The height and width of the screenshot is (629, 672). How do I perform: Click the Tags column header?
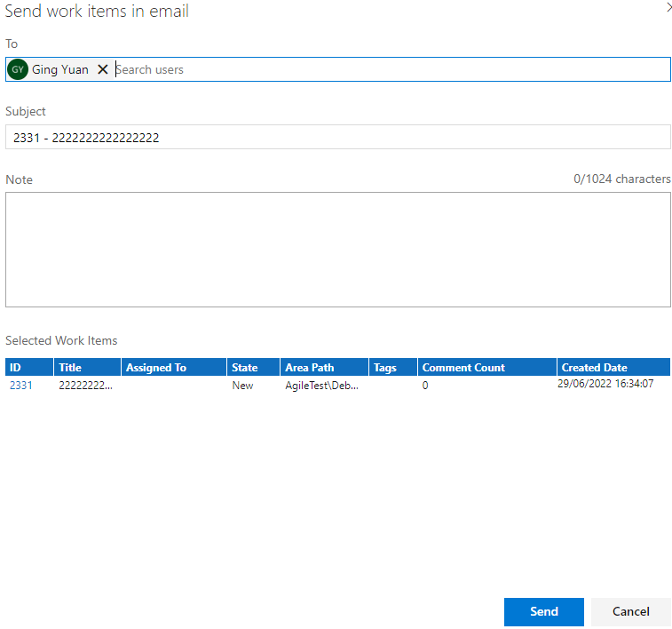tap(393, 368)
